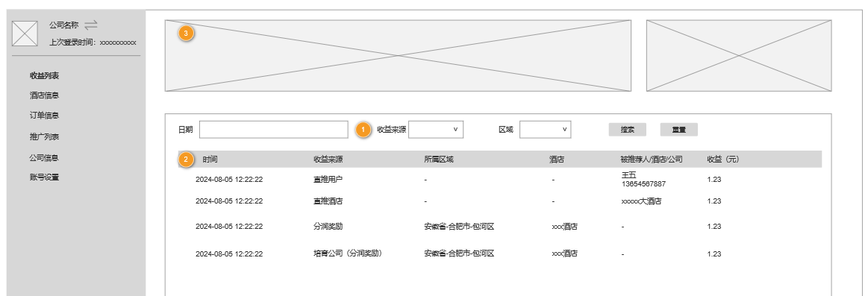Click the 搜索 button
The image size is (868, 296).
627,130
